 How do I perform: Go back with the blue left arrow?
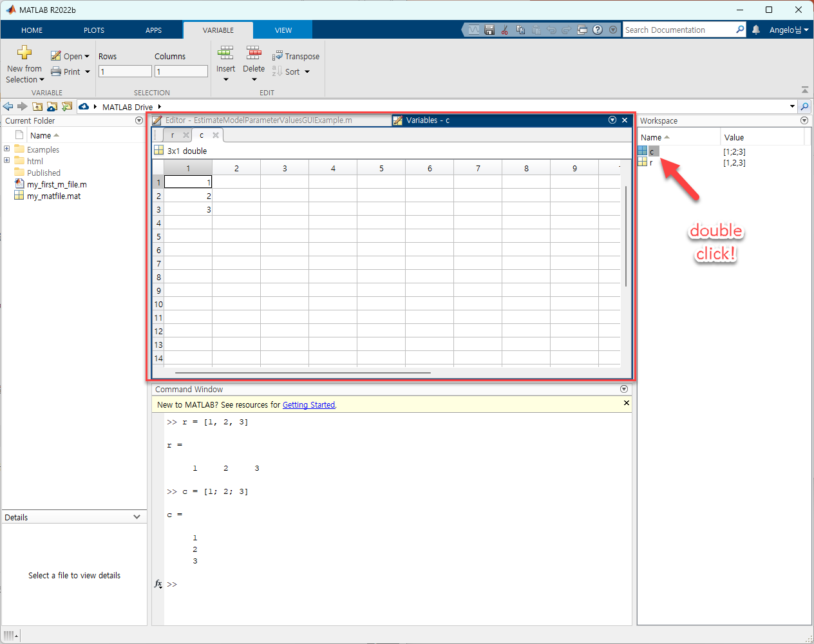pos(8,106)
